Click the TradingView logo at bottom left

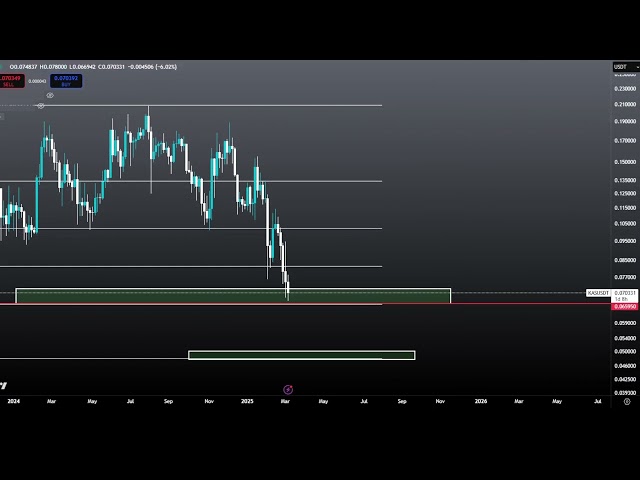tap(3, 385)
